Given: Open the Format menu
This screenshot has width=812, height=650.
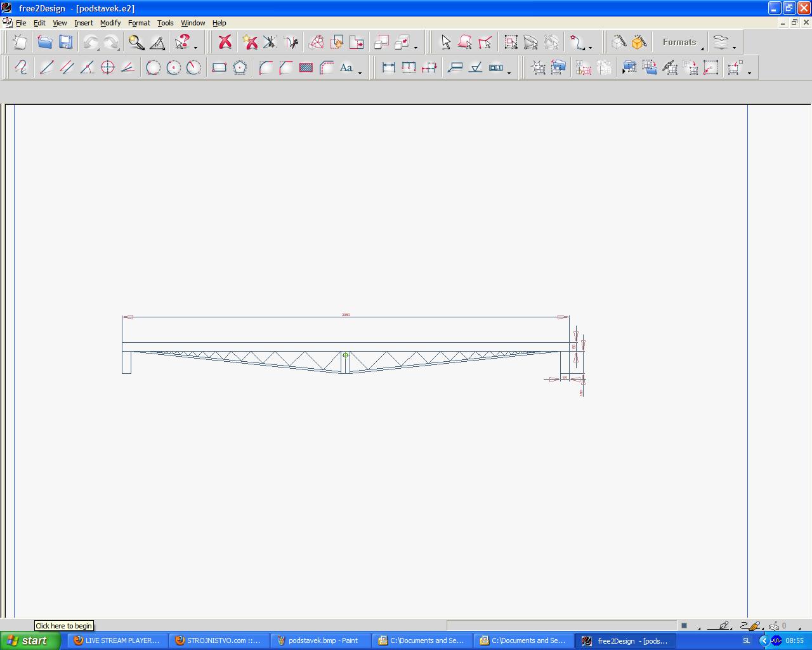Looking at the screenshot, I should coord(139,23).
